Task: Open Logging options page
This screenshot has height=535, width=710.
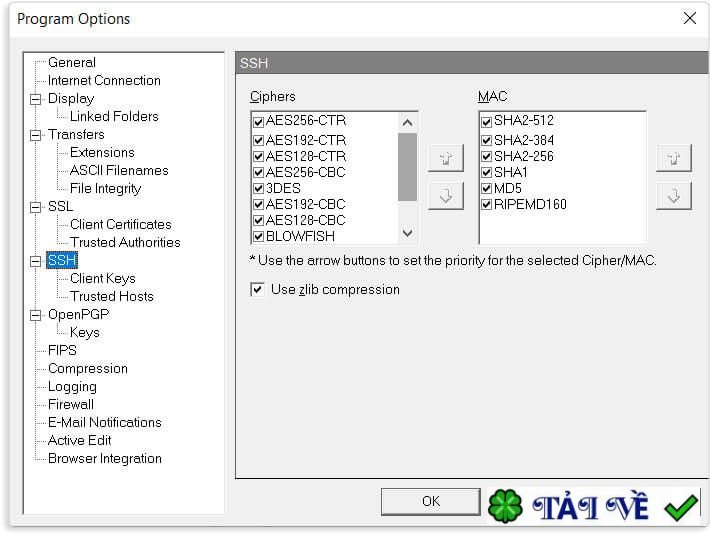Action: [72, 387]
